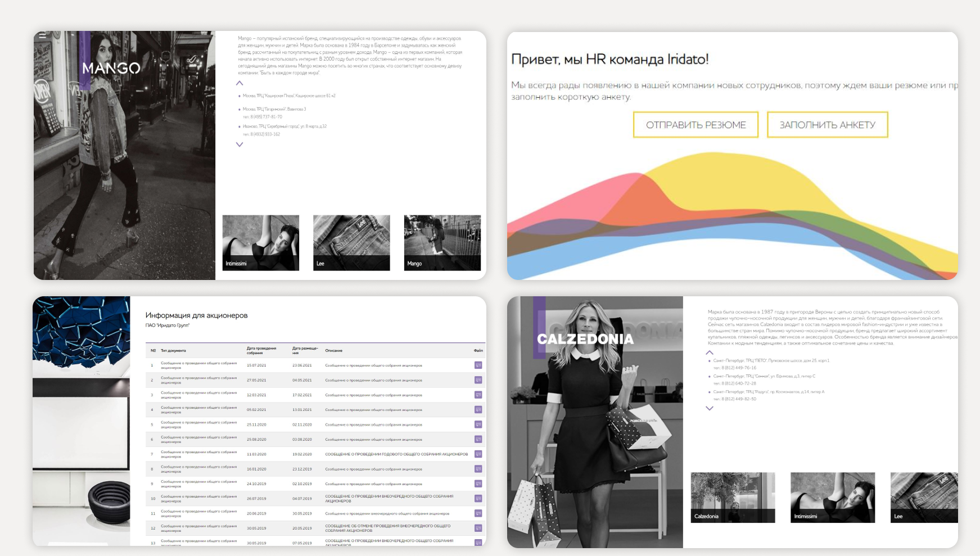980x556 pixels.
Task: Download the file in row 10 dated 26.07.2019
Action: [x=478, y=499]
